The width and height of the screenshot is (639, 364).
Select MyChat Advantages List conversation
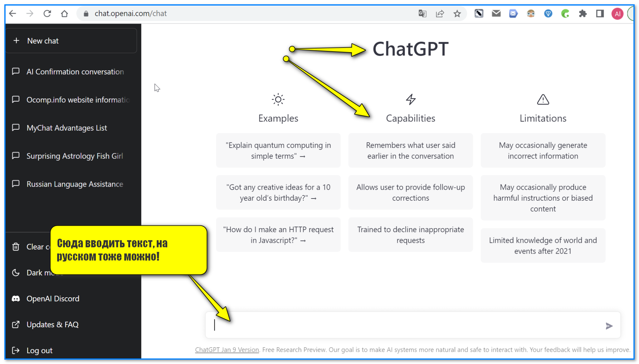click(70, 128)
